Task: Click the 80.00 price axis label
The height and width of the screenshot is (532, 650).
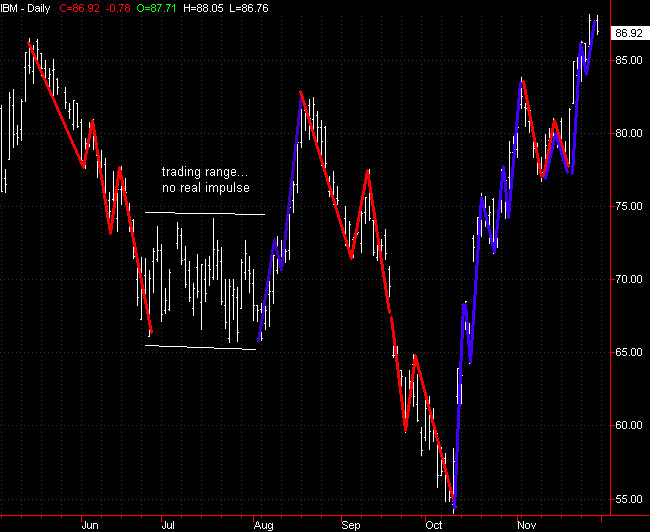Action: tap(629, 133)
